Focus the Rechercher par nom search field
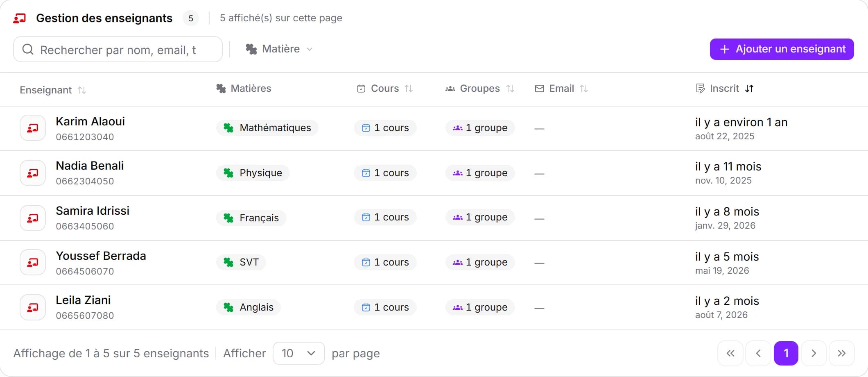Image resolution: width=868 pixels, height=377 pixels. 118,50
